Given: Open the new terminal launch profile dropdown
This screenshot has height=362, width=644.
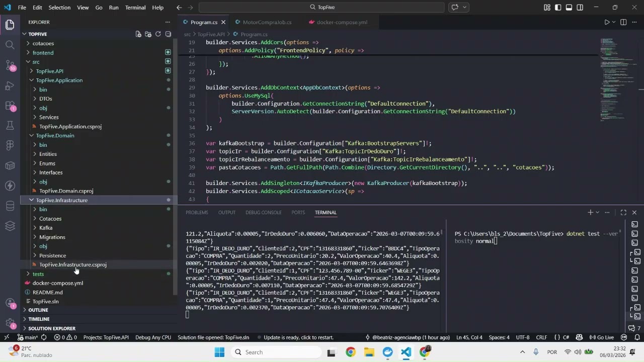Looking at the screenshot, I should point(598,213).
